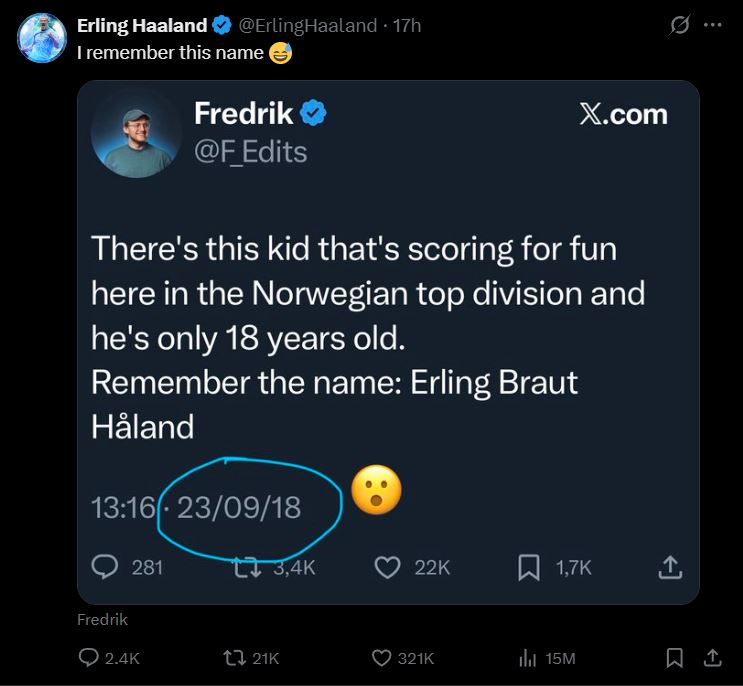Like Erling Haaland's post with 321K likes
This screenshot has height=686, width=743.
[382, 658]
